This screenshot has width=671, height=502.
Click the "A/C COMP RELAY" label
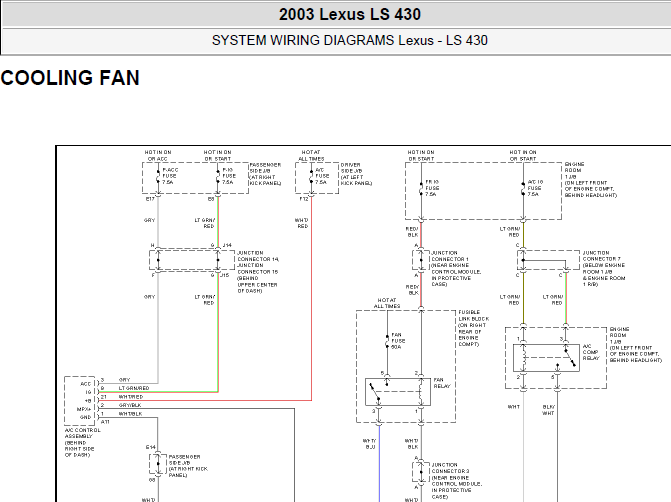click(591, 352)
